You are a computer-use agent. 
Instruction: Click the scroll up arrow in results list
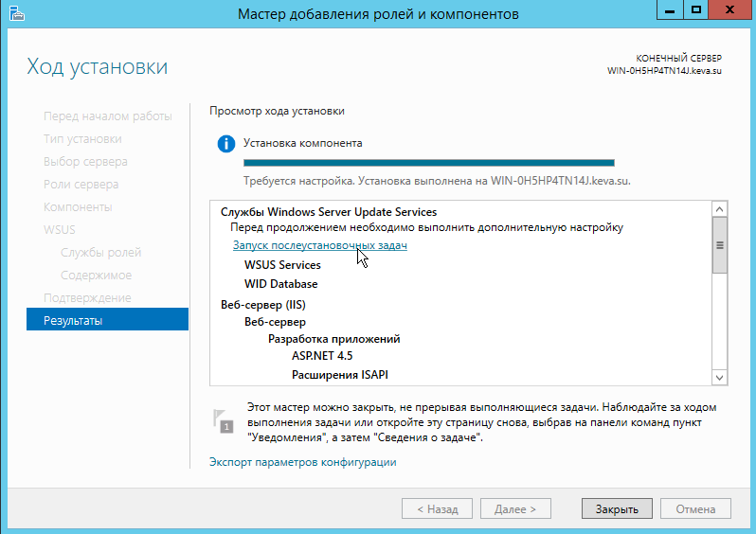719,208
